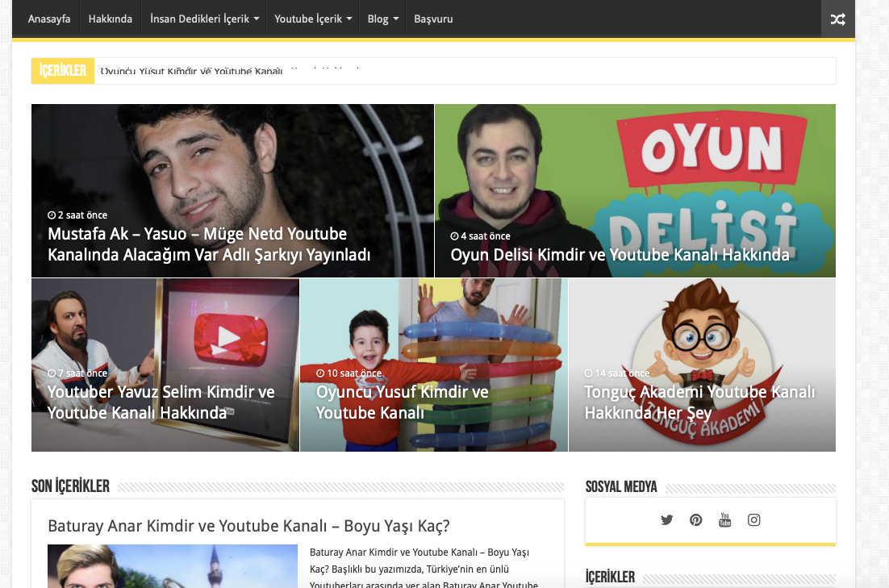Screen dimensions: 889x588
Task: Open the Hakkında menu item
Action: [x=111, y=19]
